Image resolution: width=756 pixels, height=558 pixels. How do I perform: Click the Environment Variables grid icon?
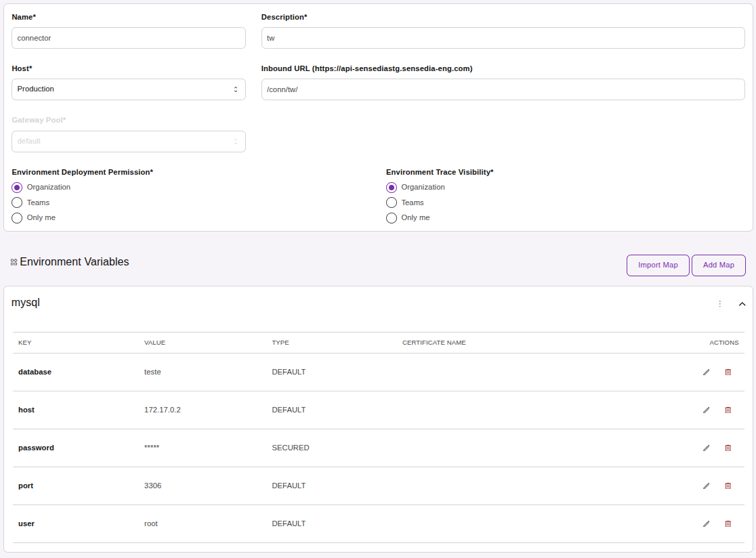point(13,261)
